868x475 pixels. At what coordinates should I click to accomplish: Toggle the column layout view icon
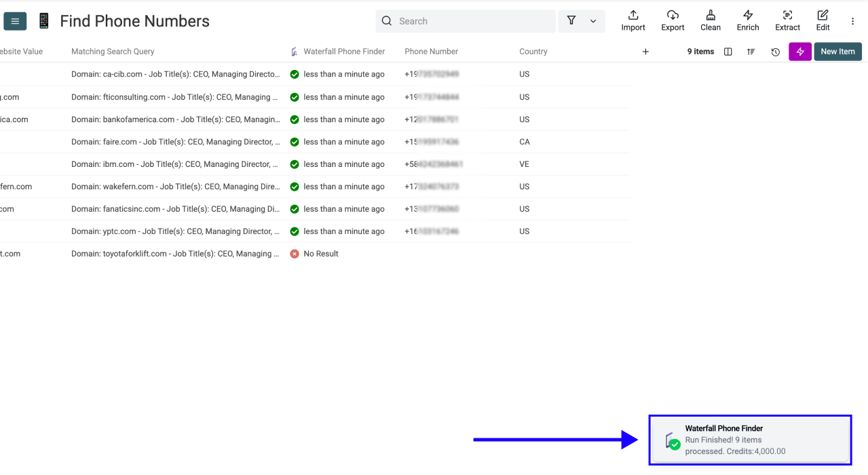point(728,52)
